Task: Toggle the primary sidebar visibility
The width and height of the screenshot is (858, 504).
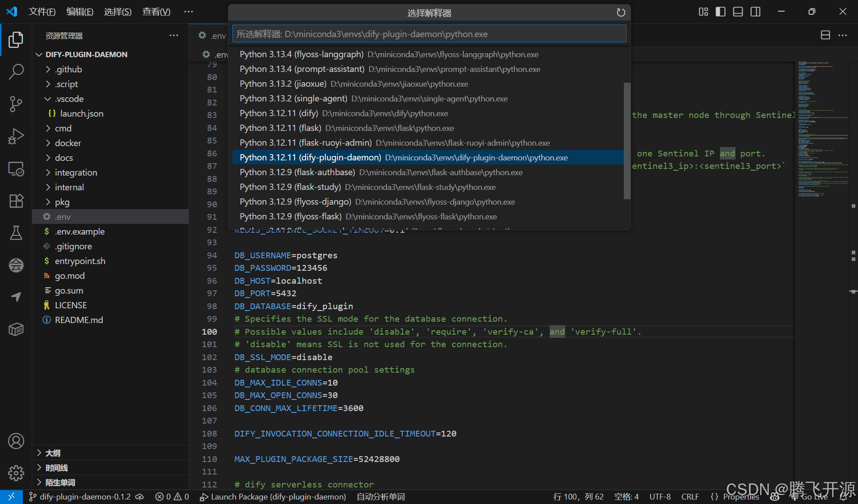Action: [x=720, y=12]
